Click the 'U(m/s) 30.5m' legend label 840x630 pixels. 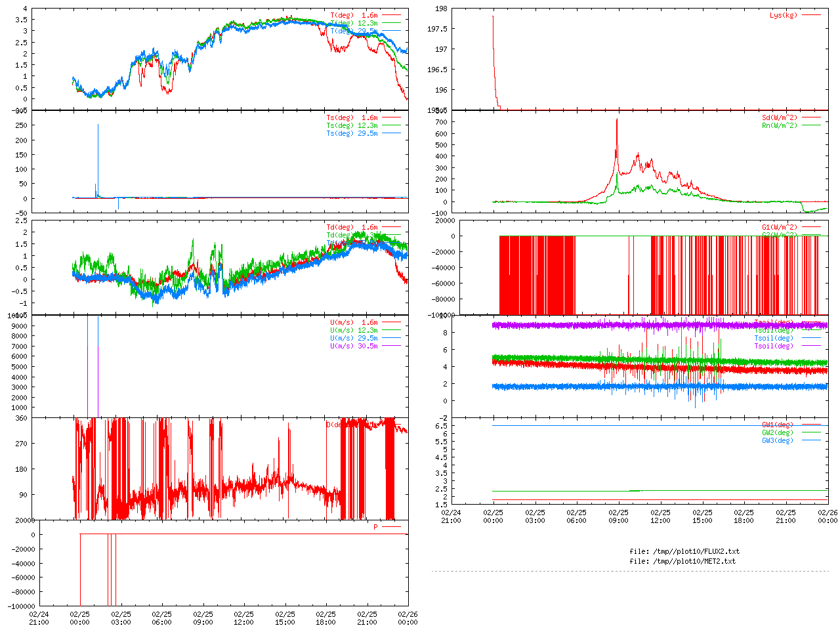coord(354,346)
